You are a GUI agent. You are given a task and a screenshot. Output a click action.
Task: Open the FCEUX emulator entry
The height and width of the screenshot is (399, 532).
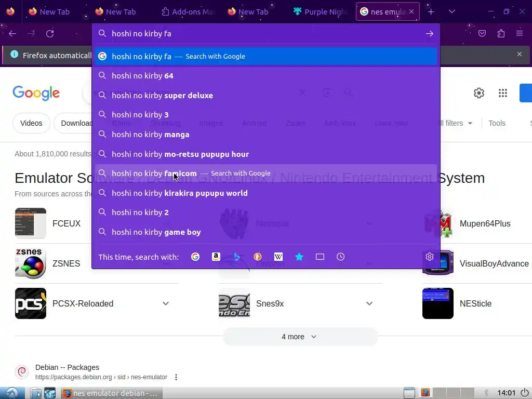[66, 223]
